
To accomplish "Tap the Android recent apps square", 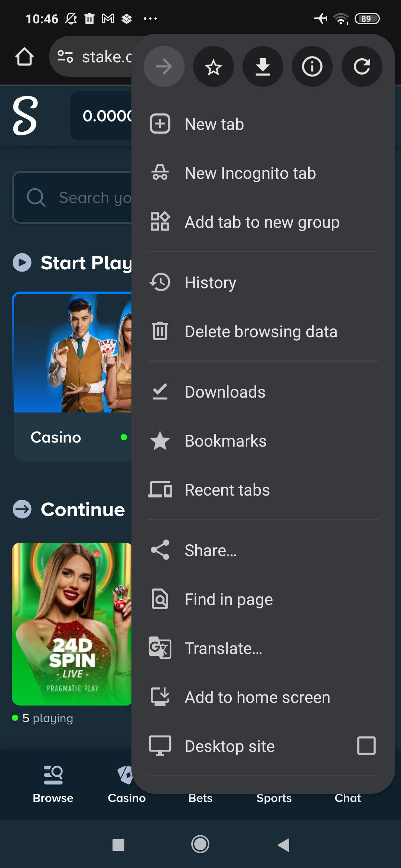I will 118,845.
